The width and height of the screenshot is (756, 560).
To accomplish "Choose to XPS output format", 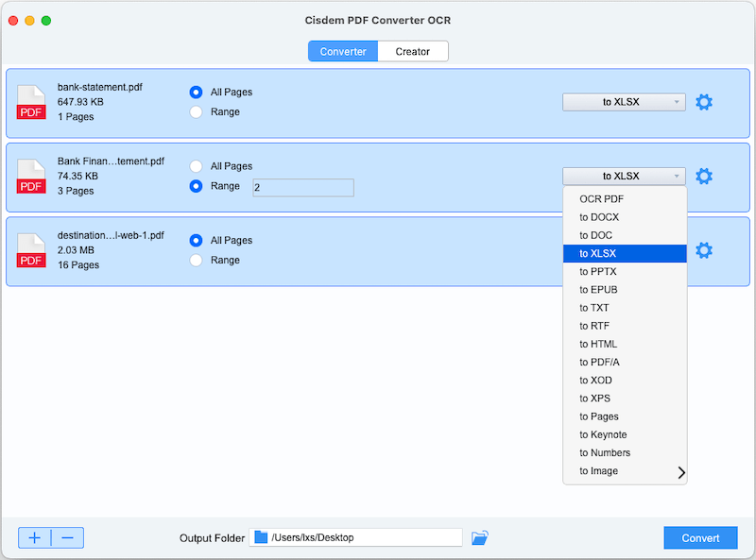I will coord(625,399).
